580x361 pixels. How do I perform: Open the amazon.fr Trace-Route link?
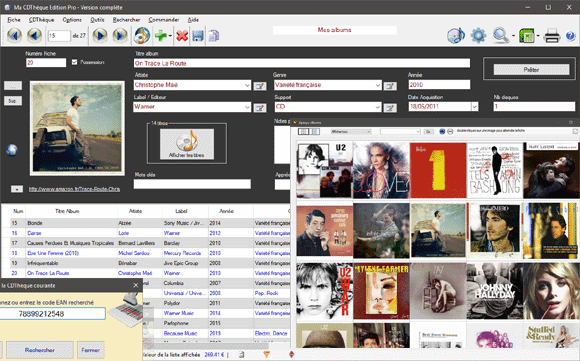tap(74, 189)
